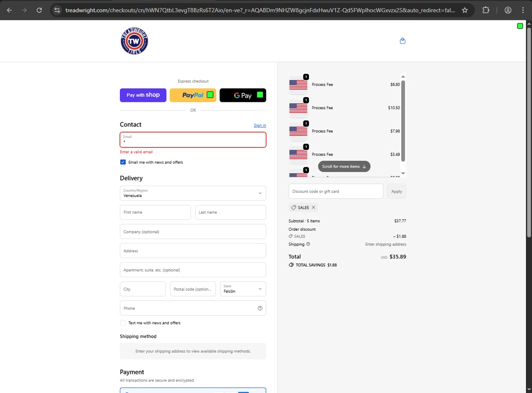Image resolution: width=532 pixels, height=393 pixels.
Task: Click the Address field
Action: 193,251
